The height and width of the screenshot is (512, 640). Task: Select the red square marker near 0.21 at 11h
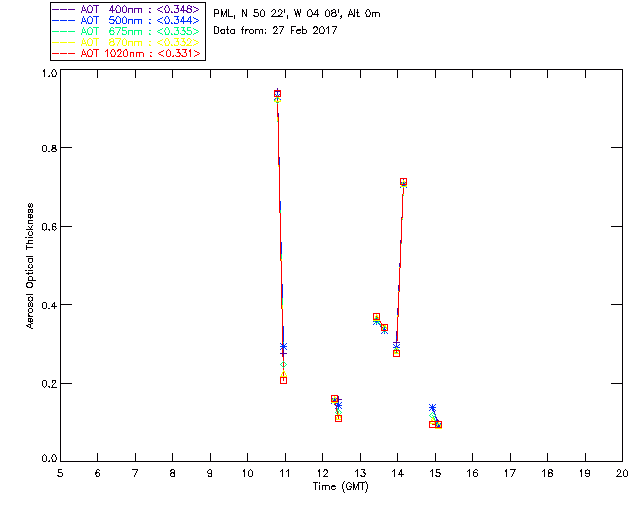point(283,381)
